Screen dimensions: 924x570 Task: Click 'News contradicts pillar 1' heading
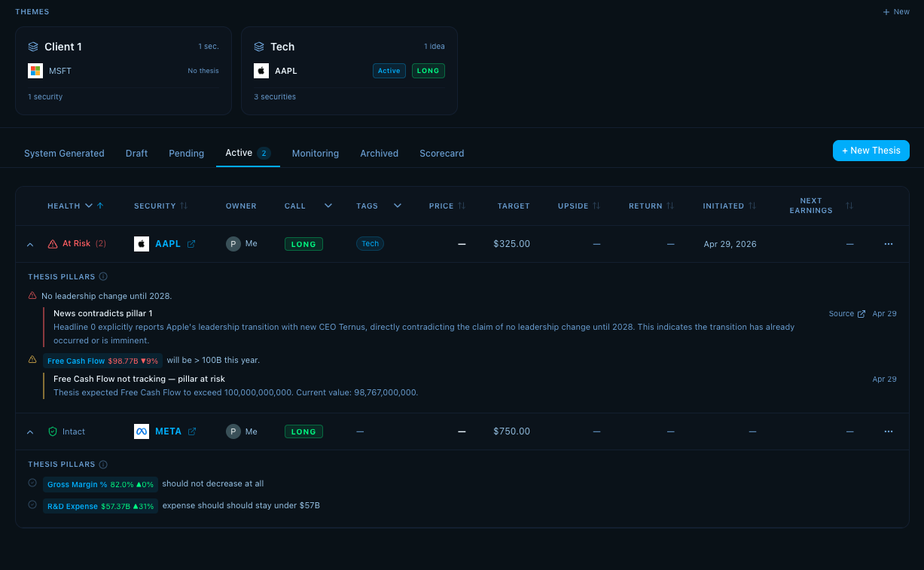click(x=103, y=313)
